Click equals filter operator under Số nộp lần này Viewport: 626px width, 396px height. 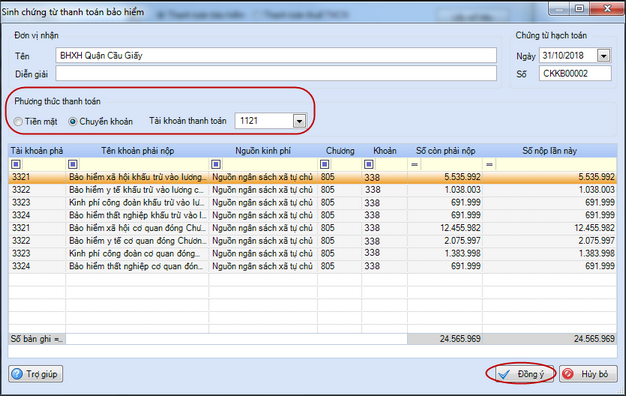click(x=489, y=164)
